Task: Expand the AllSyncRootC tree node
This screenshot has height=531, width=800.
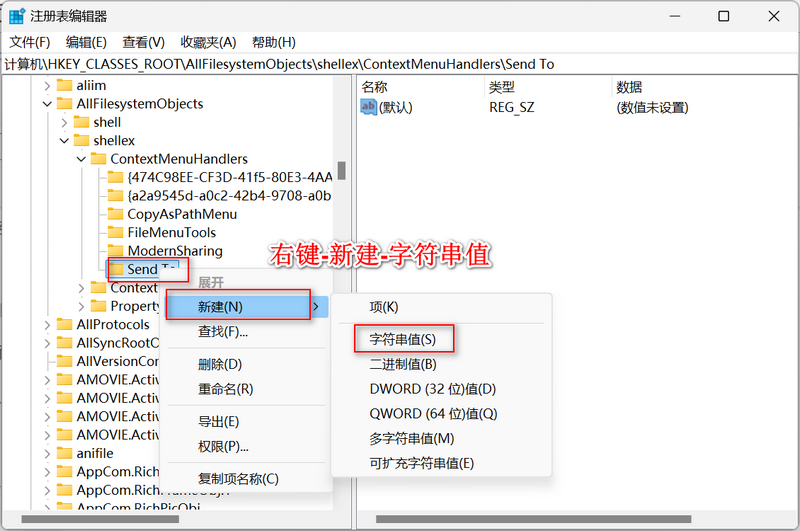Action: pyautogui.click(x=47, y=343)
